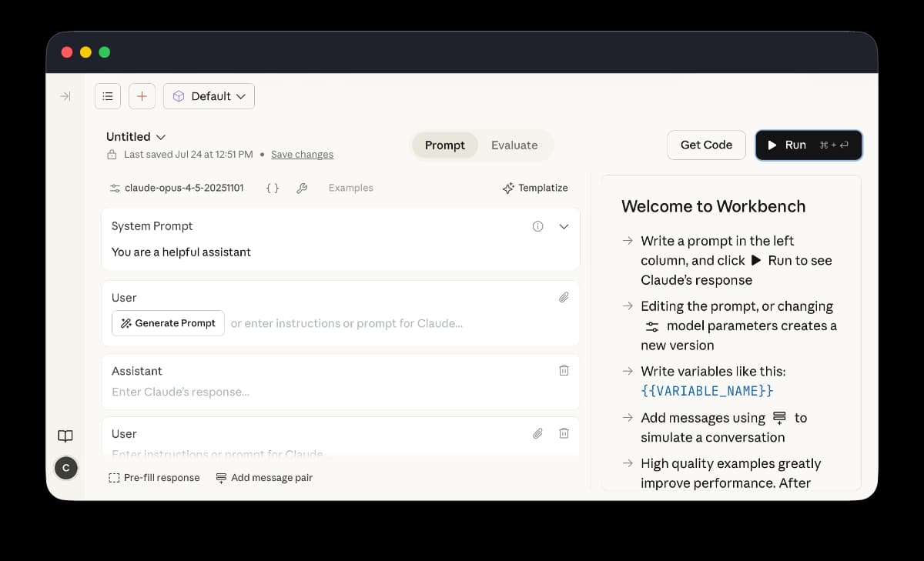Switch to the Evaluate tab
This screenshot has width=924, height=561.
point(514,145)
